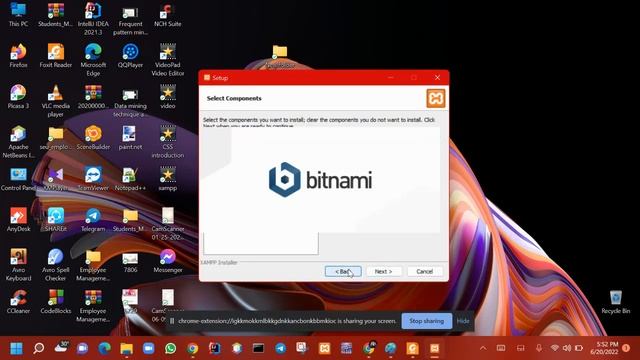
Task: Show hidden system tray icons
Action: pyautogui.click(x=483, y=348)
